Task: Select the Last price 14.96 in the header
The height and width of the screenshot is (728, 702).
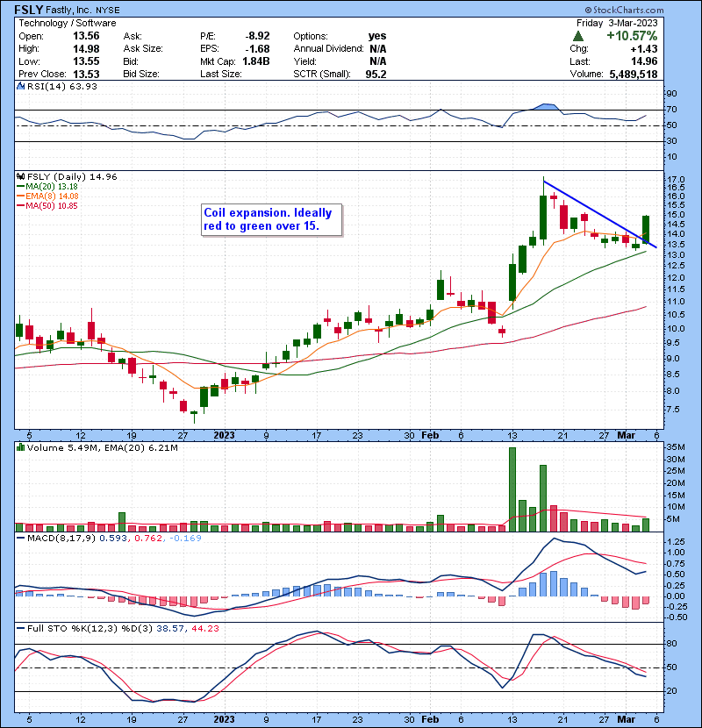Action: coord(644,61)
